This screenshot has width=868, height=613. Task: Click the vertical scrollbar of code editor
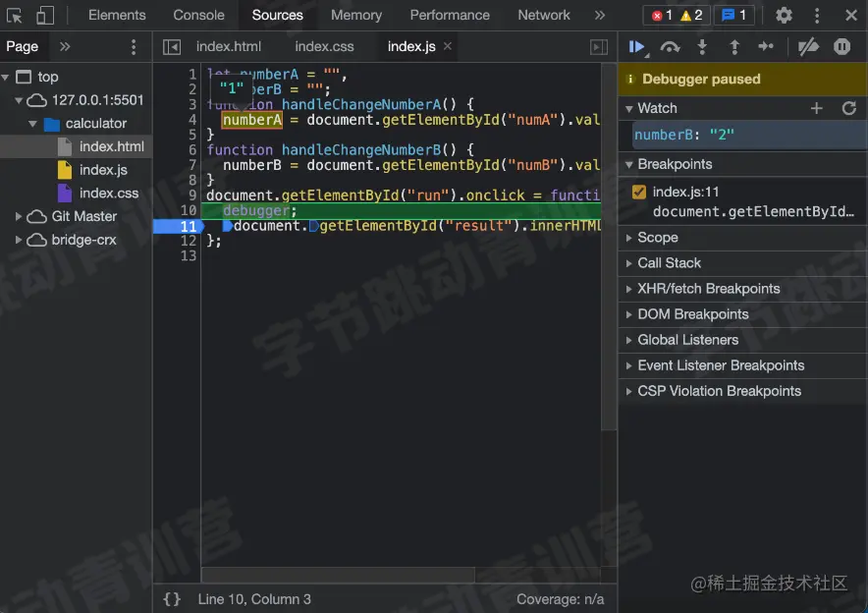[x=609, y=247]
